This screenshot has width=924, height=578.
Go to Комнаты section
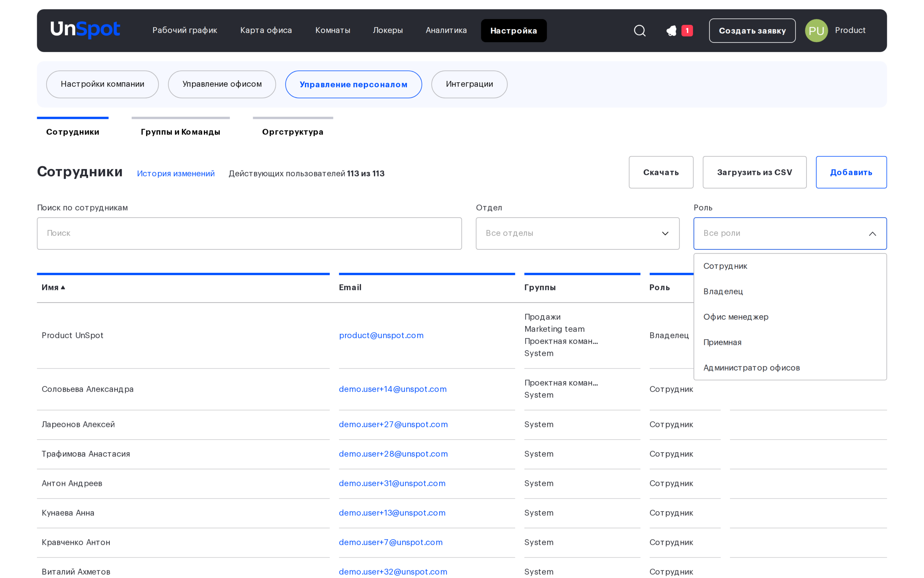(332, 30)
